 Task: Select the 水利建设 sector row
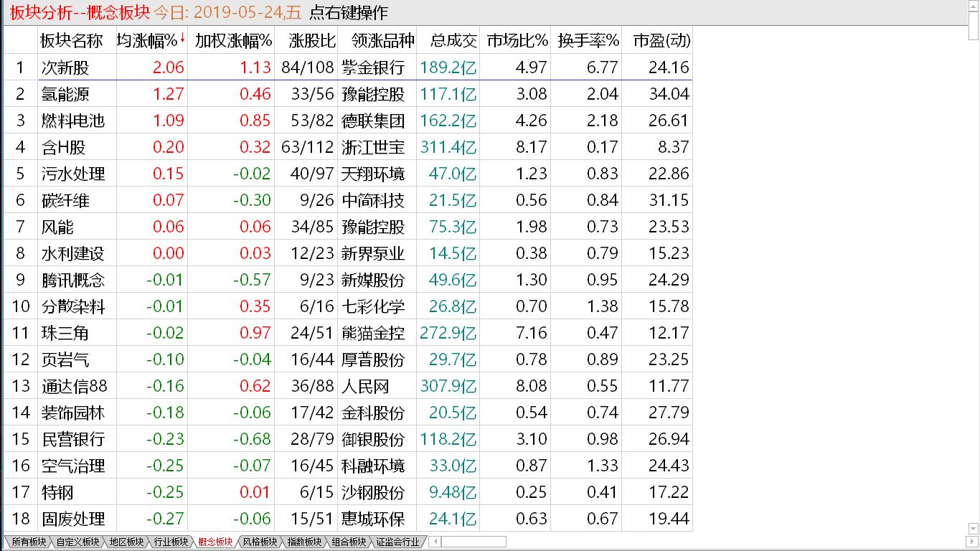[347, 253]
